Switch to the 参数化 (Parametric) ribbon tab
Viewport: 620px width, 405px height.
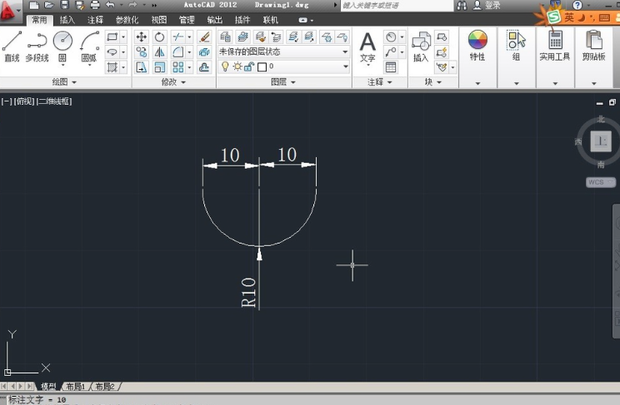127,20
